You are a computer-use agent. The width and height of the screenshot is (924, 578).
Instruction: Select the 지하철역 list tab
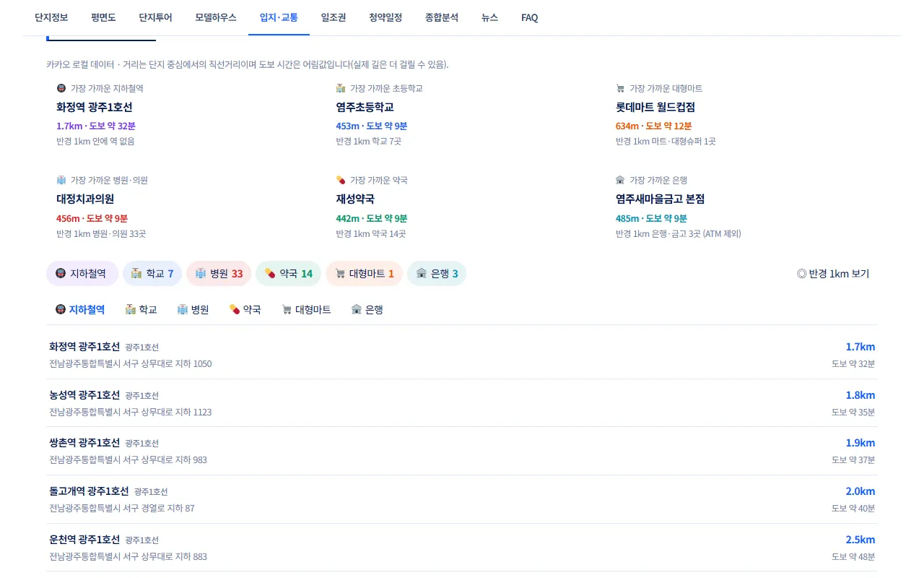[80, 310]
